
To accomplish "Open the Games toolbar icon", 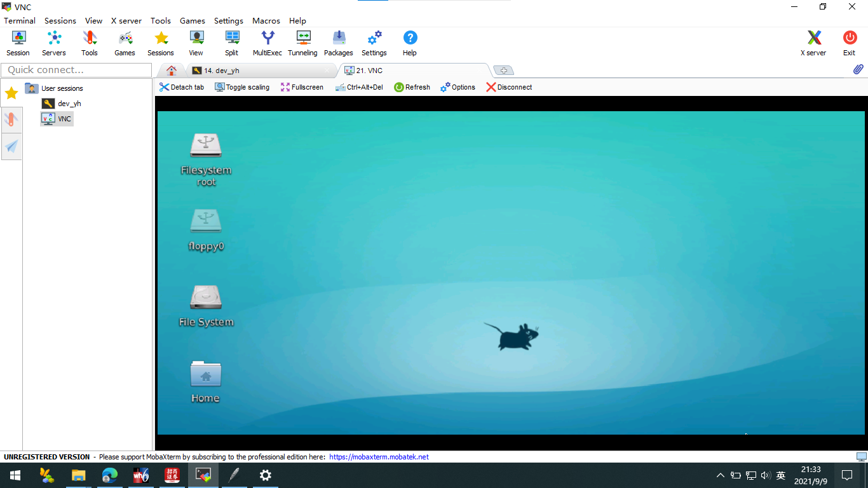I will point(125,43).
